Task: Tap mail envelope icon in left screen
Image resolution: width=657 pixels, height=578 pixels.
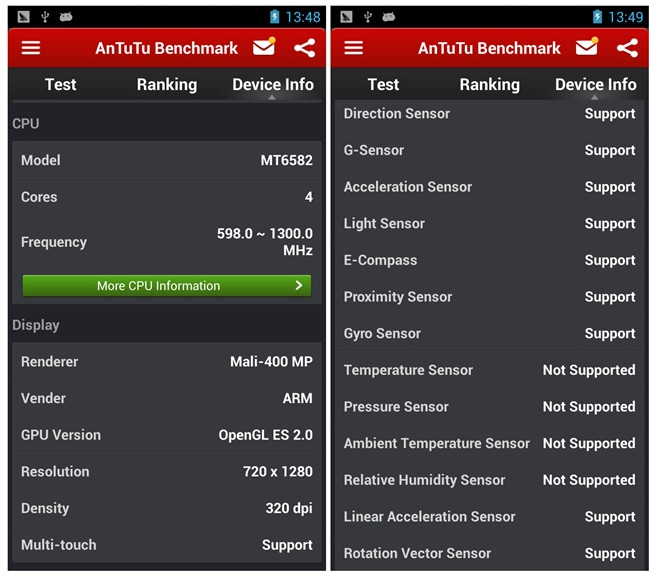Action: (264, 47)
